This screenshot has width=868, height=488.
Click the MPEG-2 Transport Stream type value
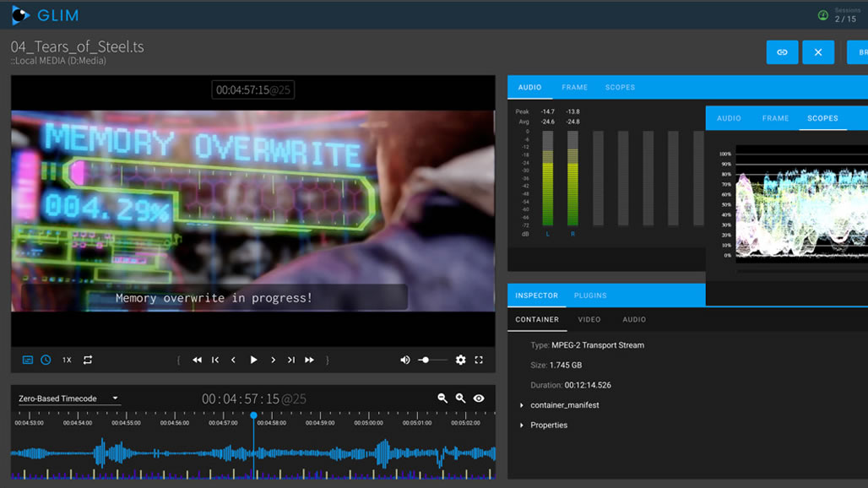(598, 345)
